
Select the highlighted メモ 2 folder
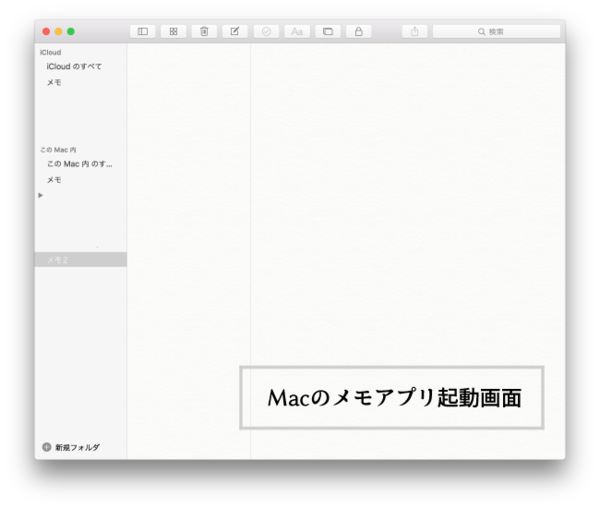pos(81,260)
